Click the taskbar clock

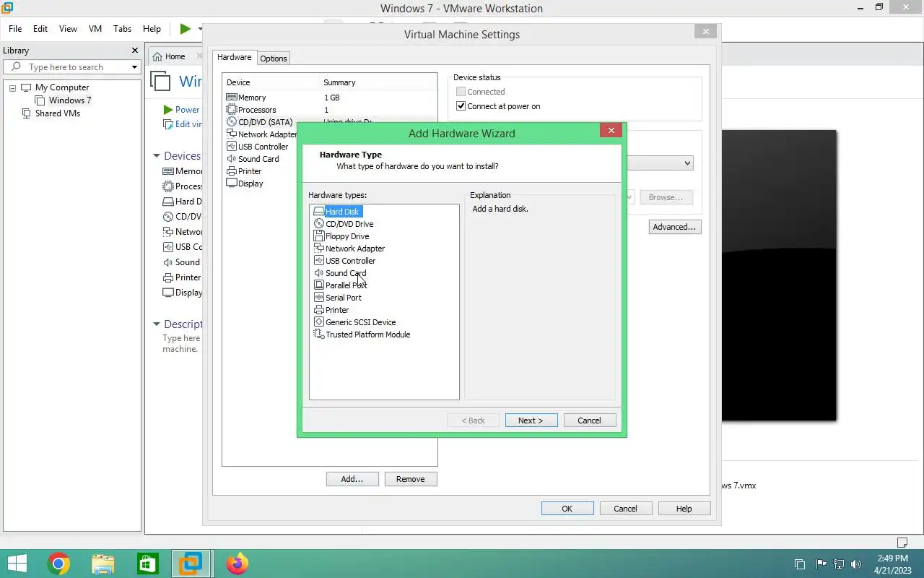[892, 564]
